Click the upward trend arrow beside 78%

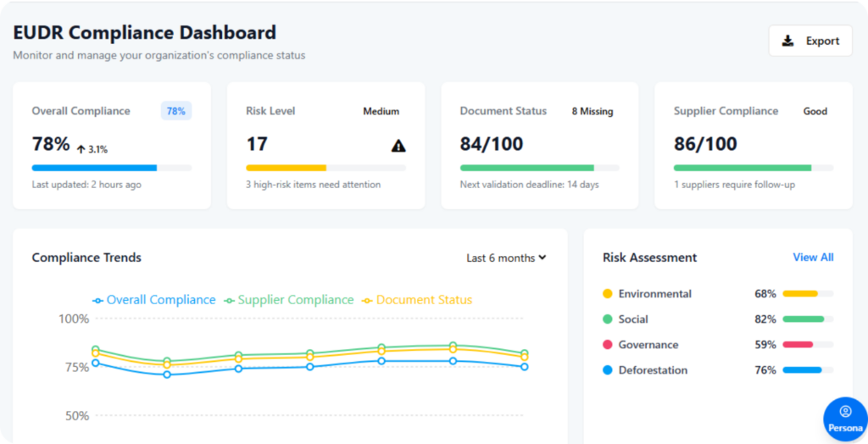(x=81, y=149)
